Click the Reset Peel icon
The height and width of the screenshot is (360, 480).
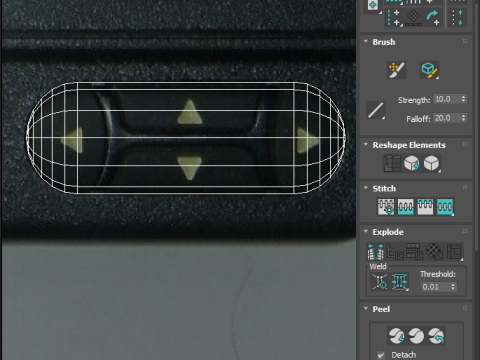[436, 335]
